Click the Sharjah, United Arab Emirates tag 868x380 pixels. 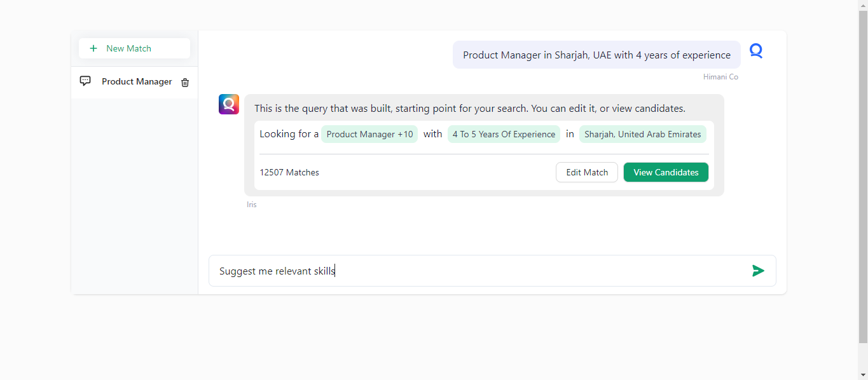click(642, 134)
